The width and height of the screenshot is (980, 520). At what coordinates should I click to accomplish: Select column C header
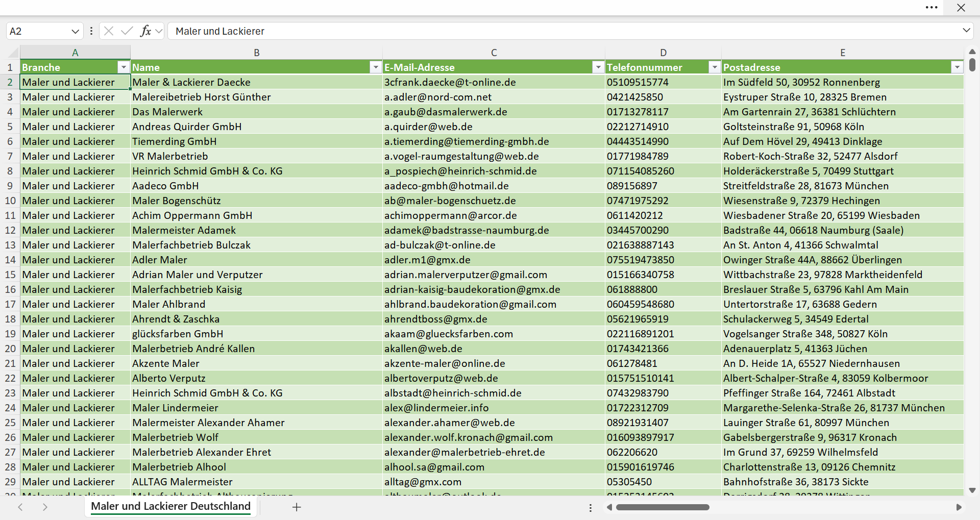click(494, 53)
